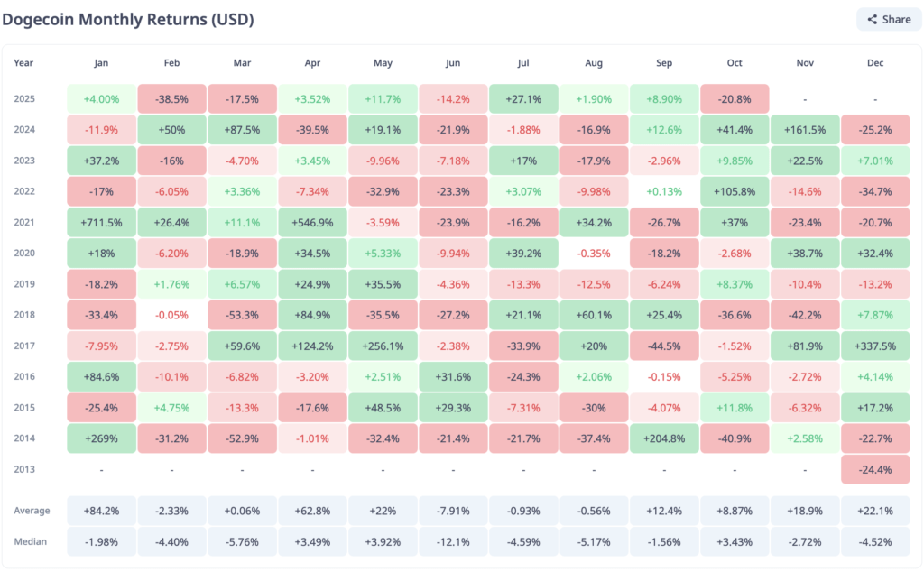Click the +161.5% November 2024 cell

804,129
